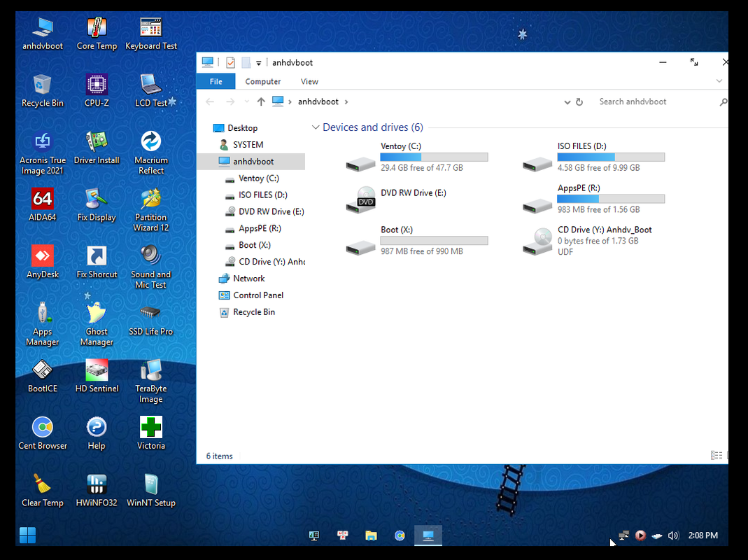Select the Fix Display shortcut
The width and height of the screenshot is (748, 560).
(97, 204)
